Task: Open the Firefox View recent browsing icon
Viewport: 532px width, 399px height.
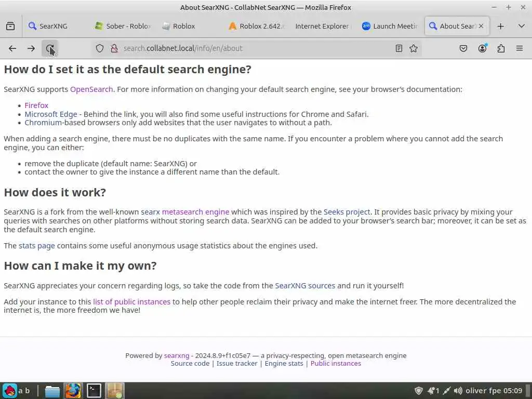Action: pos(10,26)
